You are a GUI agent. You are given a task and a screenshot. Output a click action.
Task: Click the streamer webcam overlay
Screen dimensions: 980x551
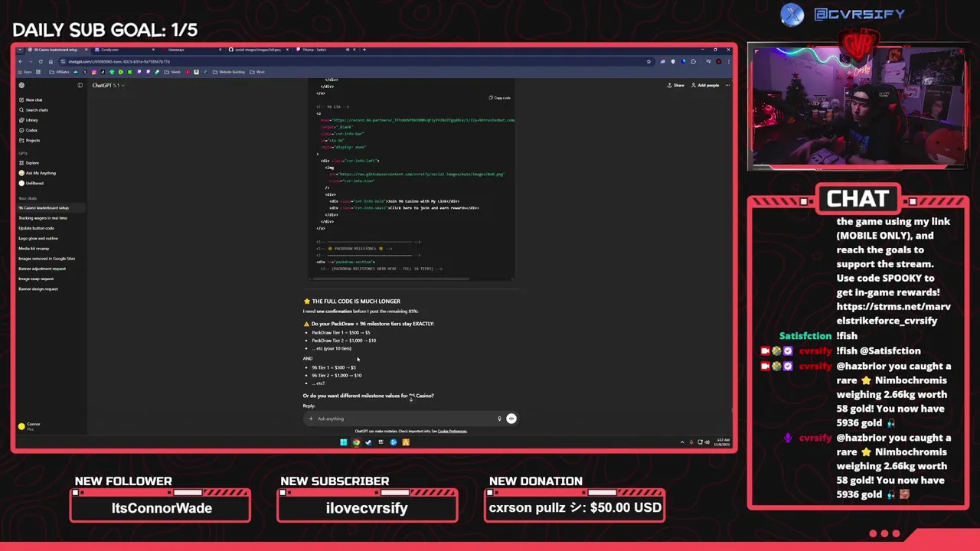[x=859, y=107]
